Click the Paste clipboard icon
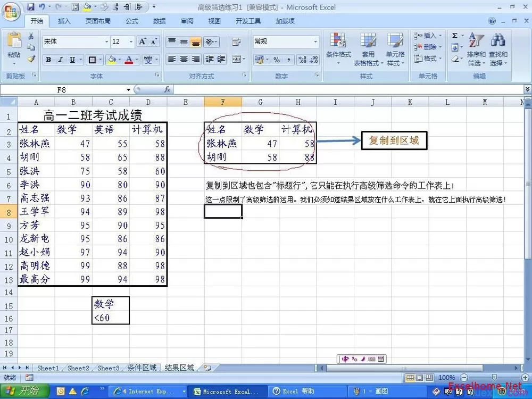 click(14, 40)
